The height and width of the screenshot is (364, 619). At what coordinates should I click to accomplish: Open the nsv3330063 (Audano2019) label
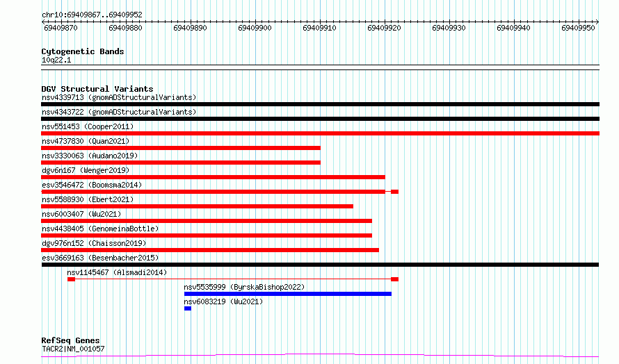90,156
